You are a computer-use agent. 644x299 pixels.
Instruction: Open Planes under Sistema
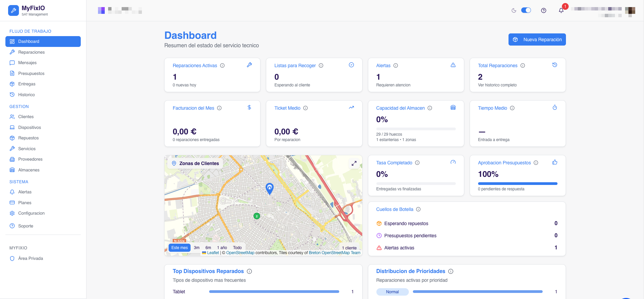click(x=43, y=202)
